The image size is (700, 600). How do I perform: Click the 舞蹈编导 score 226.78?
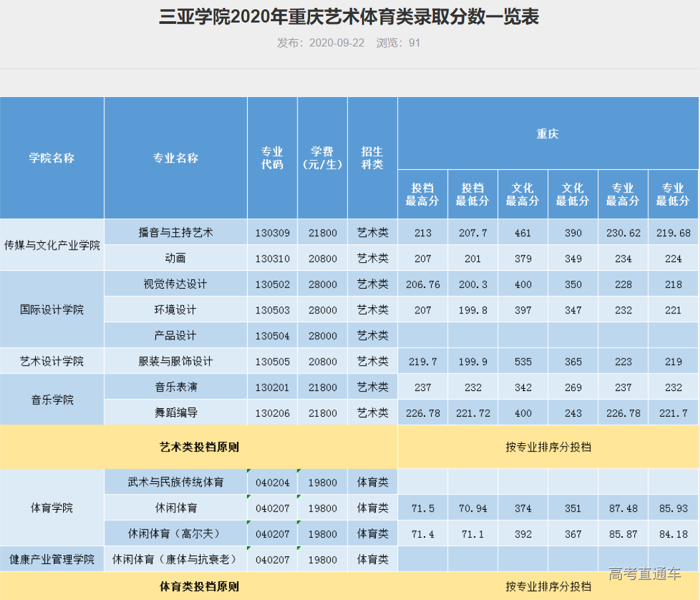422,412
